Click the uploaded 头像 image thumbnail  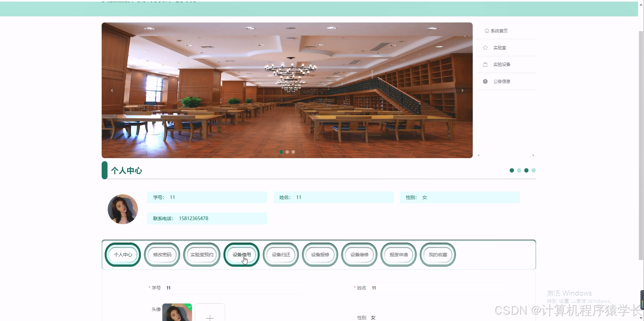point(177,312)
